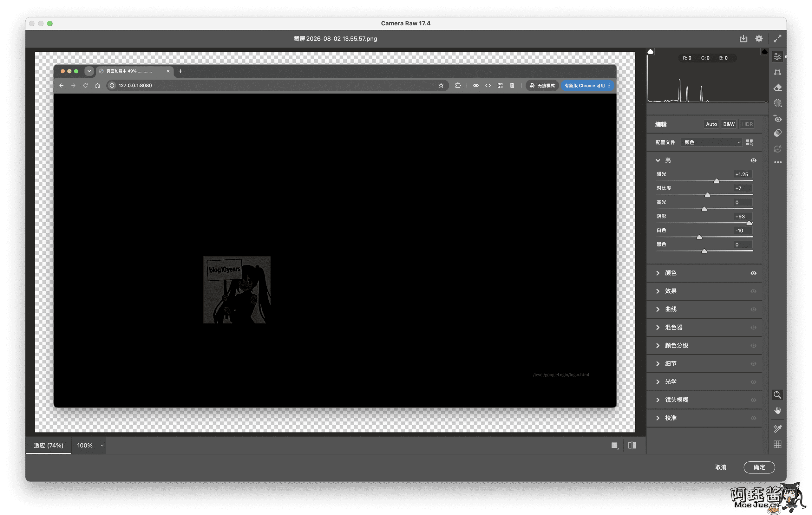Click the Auto adjustment button
This screenshot has width=812, height=515.
click(x=711, y=124)
